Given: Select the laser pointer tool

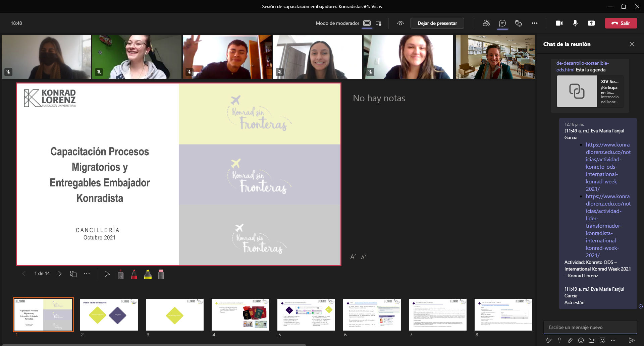Looking at the screenshot, I should point(121,274).
